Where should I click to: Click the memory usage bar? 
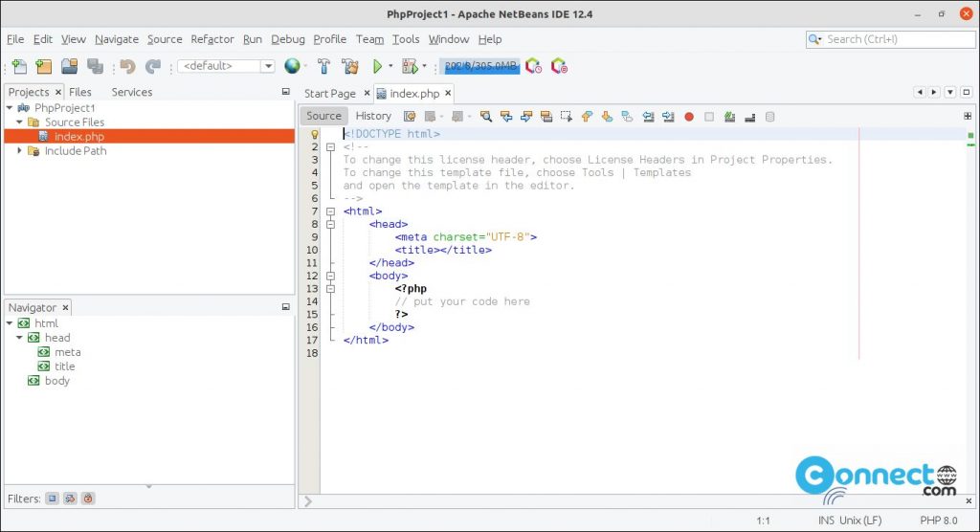[479, 66]
